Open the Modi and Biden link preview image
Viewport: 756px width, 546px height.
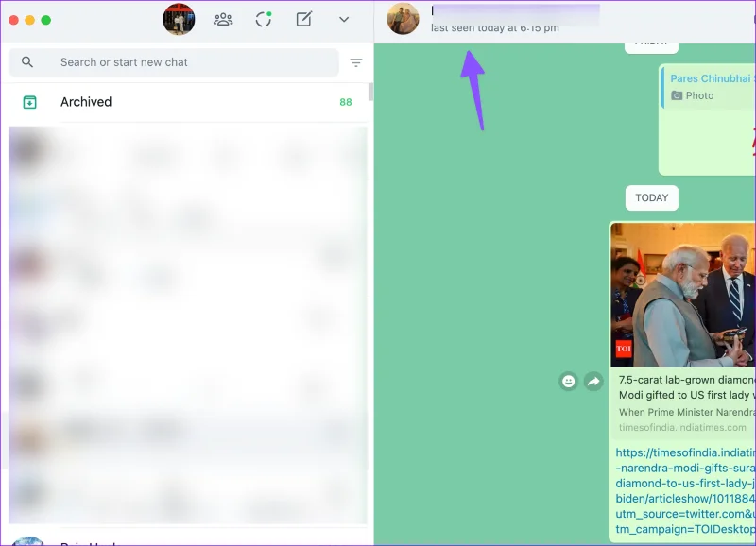coord(682,295)
